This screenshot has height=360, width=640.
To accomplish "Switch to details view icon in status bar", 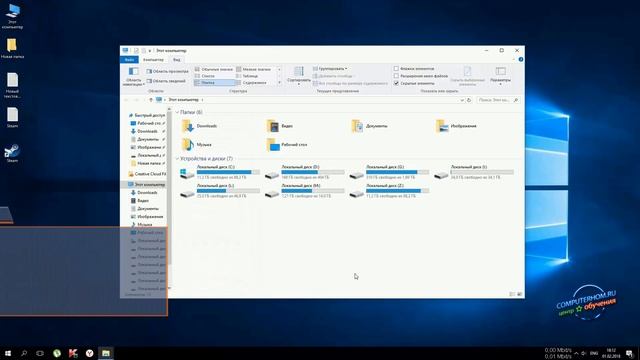I will 512,294.
